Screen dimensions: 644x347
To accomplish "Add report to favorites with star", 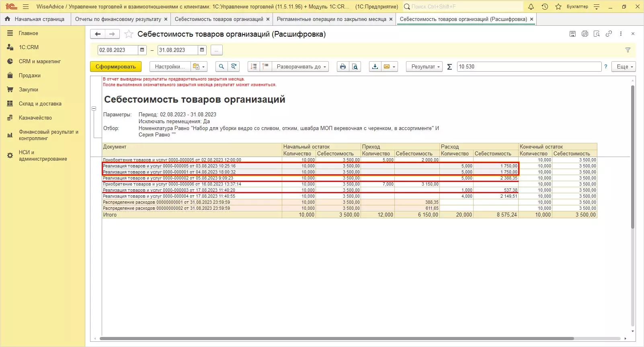I will tap(129, 34).
